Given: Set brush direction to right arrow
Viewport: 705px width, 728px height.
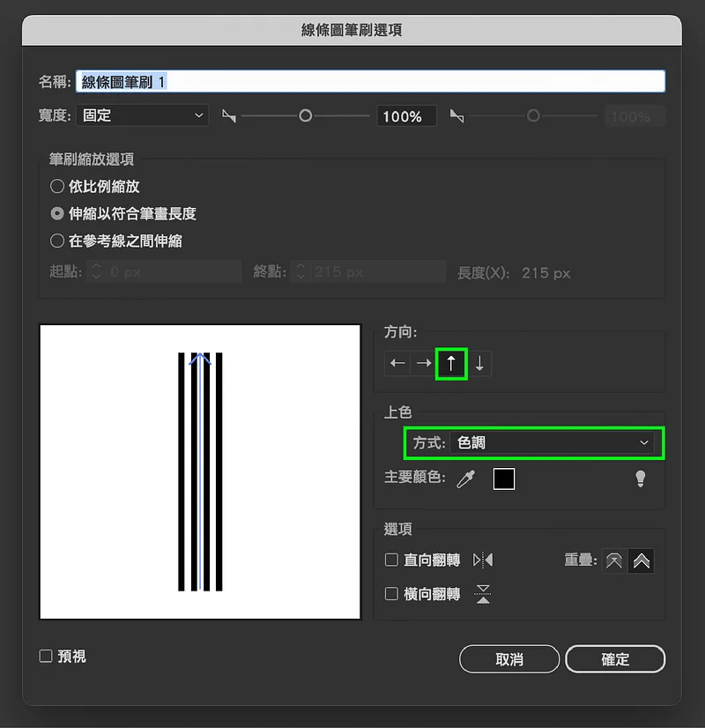Looking at the screenshot, I should point(423,363).
